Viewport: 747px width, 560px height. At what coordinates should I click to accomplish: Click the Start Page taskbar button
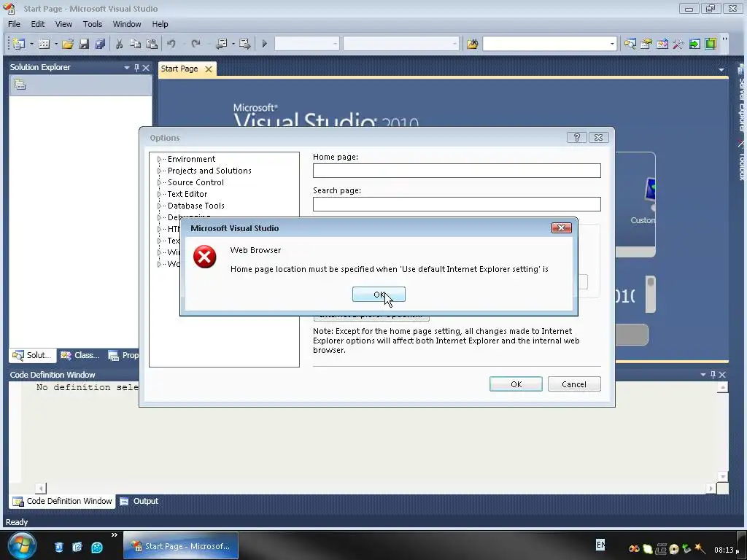(x=181, y=545)
